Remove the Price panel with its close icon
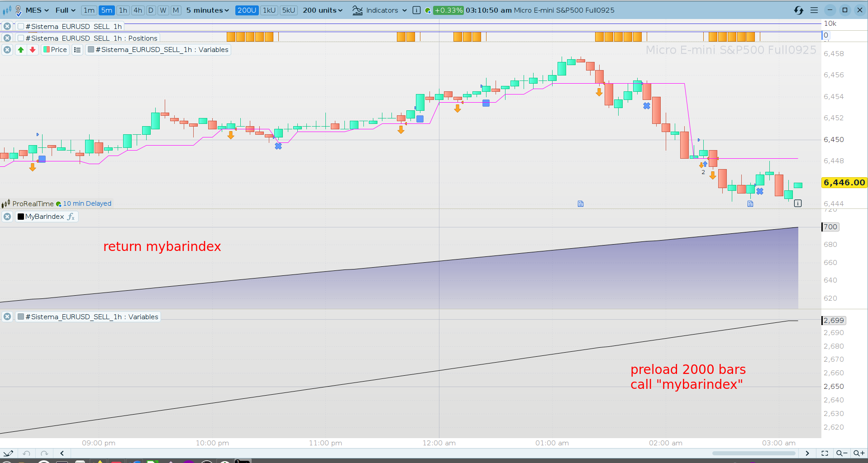Viewport: 868px width, 463px height. pos(7,50)
